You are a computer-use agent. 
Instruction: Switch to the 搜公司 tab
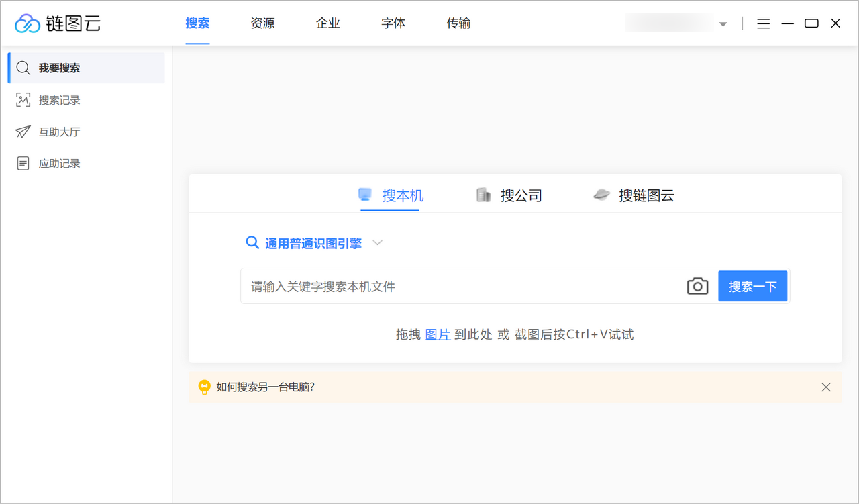coord(510,195)
